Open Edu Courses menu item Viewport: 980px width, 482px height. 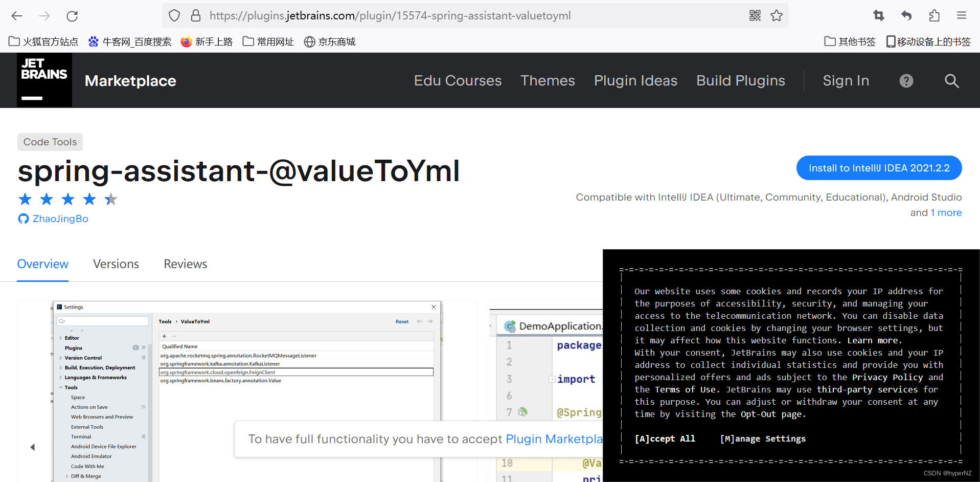pos(458,81)
